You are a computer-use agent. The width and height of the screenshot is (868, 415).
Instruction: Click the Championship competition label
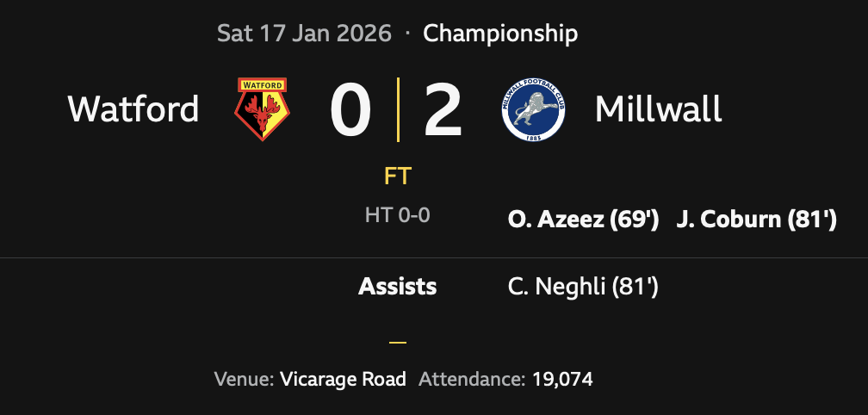point(500,34)
